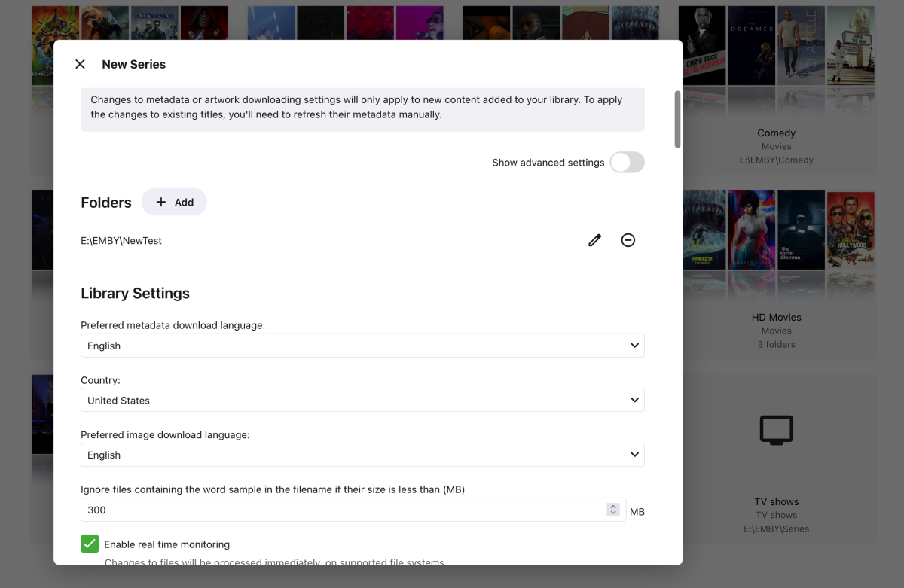
Task: Enable Show advanced settings
Action: pos(627,162)
